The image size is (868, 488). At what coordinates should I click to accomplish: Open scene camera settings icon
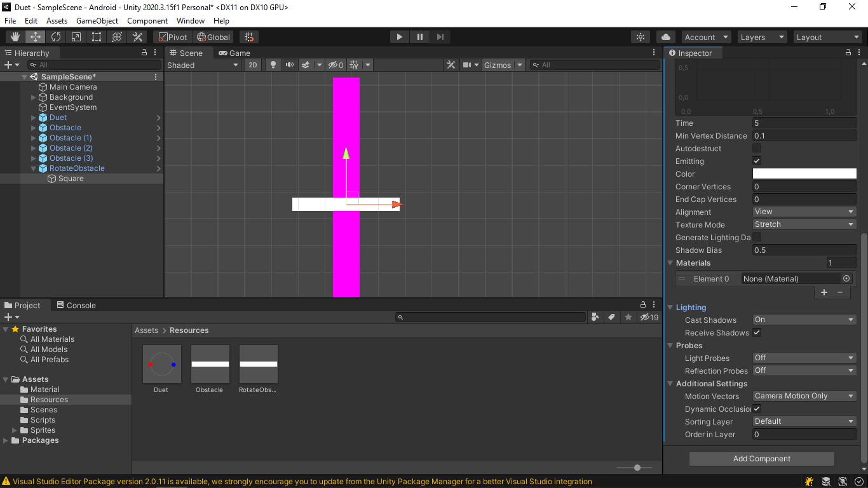click(466, 65)
